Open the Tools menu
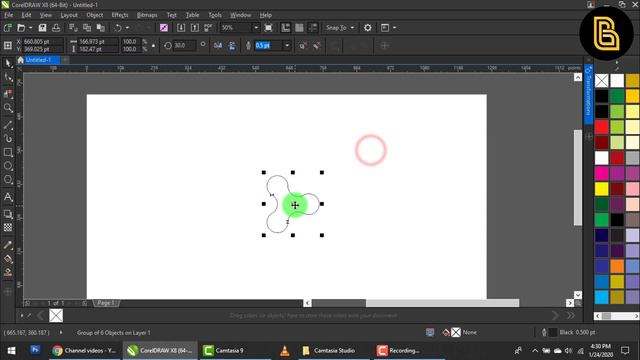This screenshot has height=360, width=640. (x=215, y=15)
